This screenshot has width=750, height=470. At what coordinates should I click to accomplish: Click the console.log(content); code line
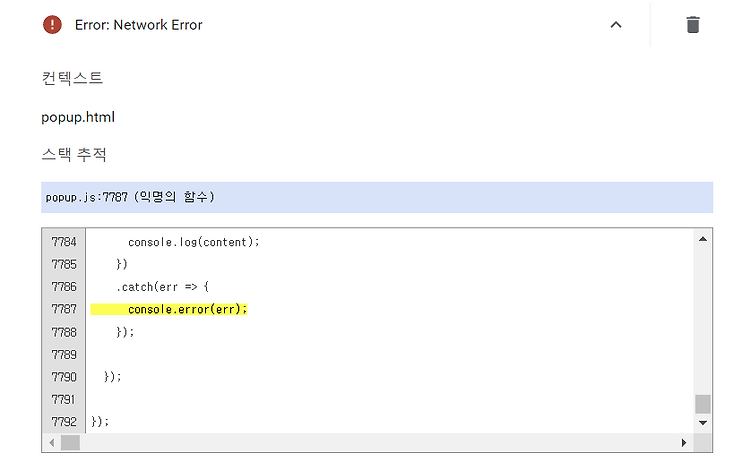194,242
